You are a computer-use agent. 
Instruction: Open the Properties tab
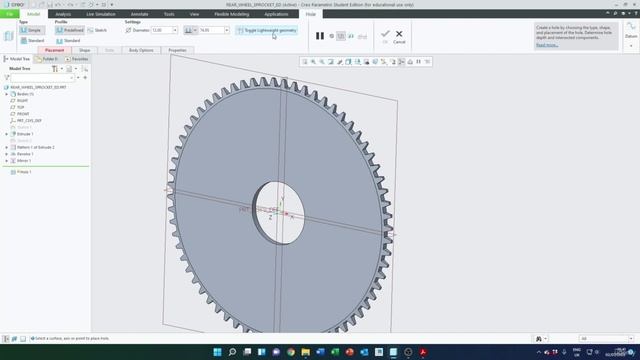(x=177, y=50)
